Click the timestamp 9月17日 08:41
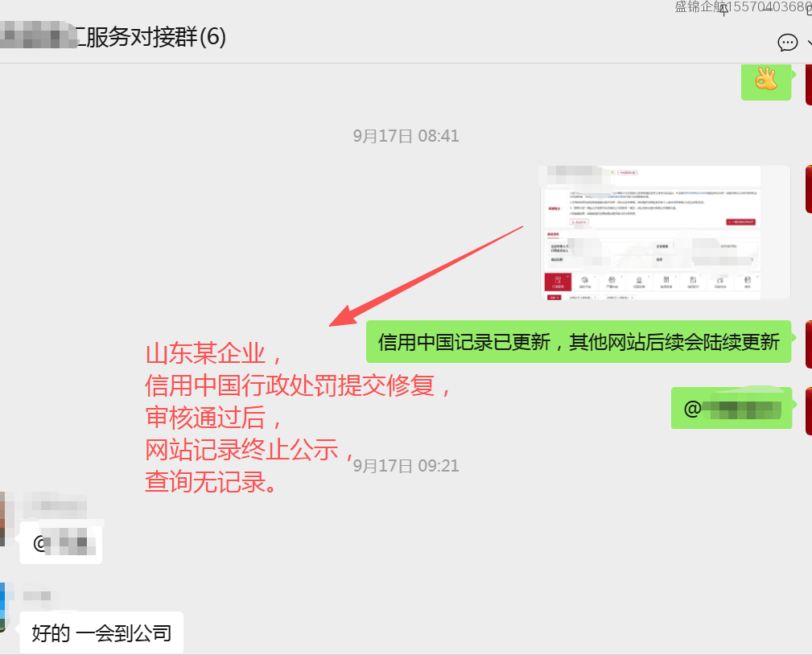 (406, 135)
